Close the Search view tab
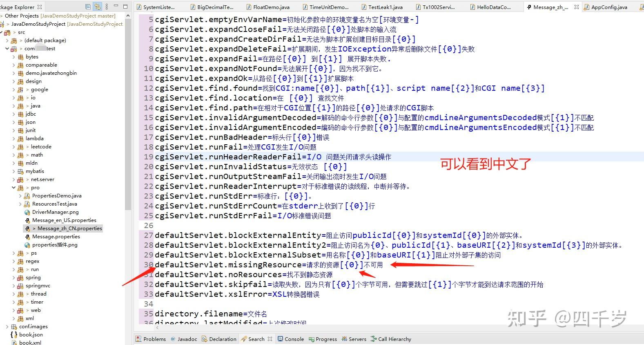Viewport: 644px width, 345px height. tap(270, 339)
